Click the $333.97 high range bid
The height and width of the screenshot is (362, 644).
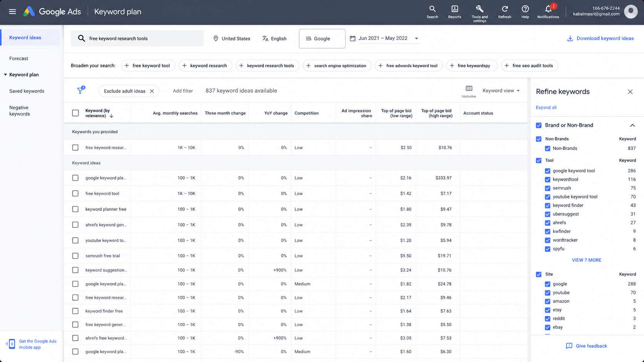tap(444, 178)
